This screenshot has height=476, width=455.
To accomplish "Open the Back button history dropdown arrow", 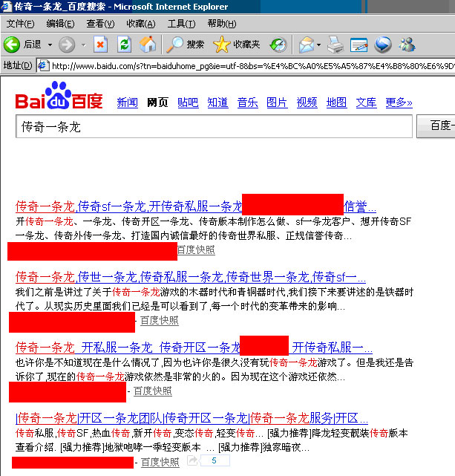I will point(50,45).
